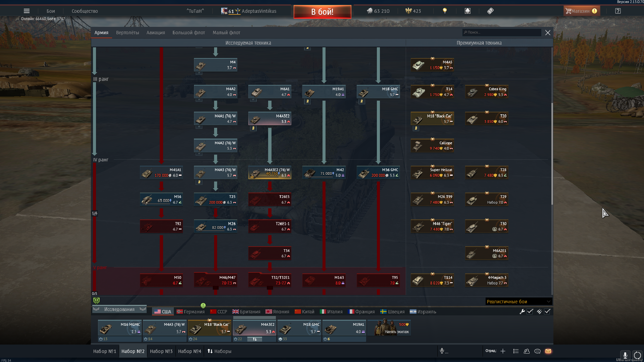Viewport: 644px width, 362px height.
Task: Open the help question mark icon
Action: 618,11
